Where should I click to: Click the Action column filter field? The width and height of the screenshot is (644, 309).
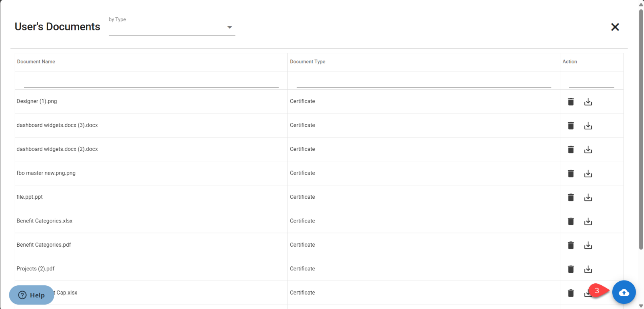pos(591,82)
